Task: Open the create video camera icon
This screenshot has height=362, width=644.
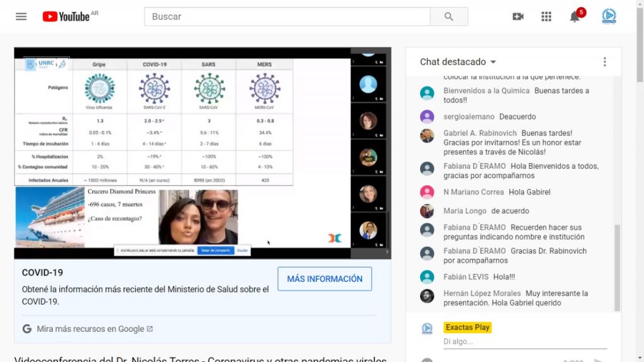Action: coord(518,16)
